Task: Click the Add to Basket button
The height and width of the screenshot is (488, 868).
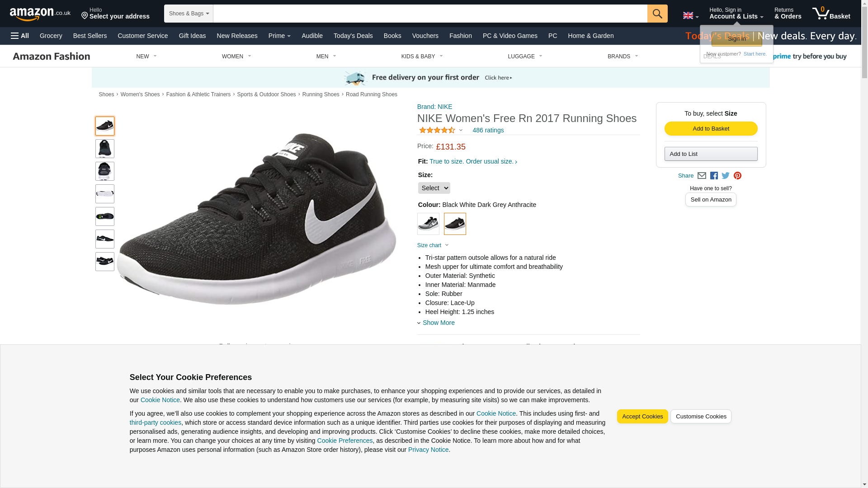Action: pyautogui.click(x=711, y=129)
